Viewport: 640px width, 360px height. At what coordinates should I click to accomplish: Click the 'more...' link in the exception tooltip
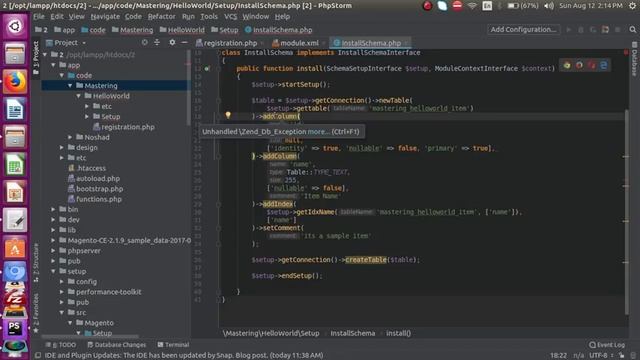(318, 131)
